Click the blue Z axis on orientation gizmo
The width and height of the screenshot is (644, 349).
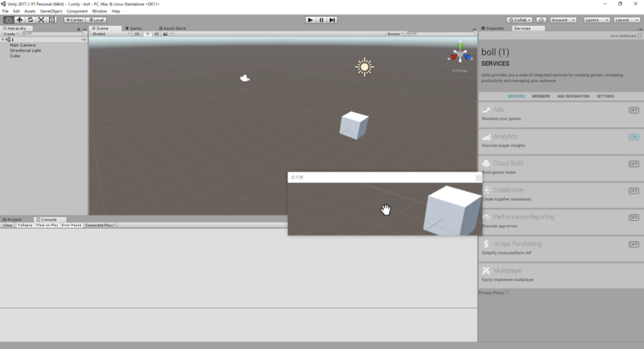click(468, 57)
